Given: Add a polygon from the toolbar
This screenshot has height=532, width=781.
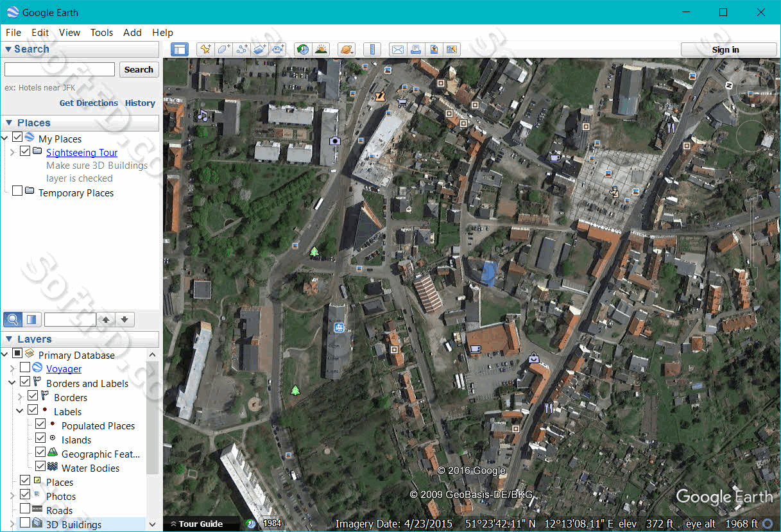Looking at the screenshot, I should click(x=223, y=49).
